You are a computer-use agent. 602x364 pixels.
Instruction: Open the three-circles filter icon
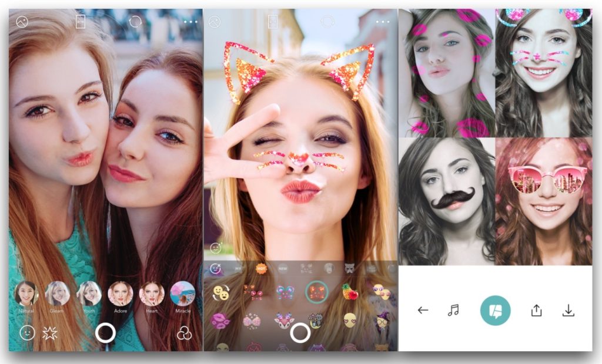(x=184, y=333)
